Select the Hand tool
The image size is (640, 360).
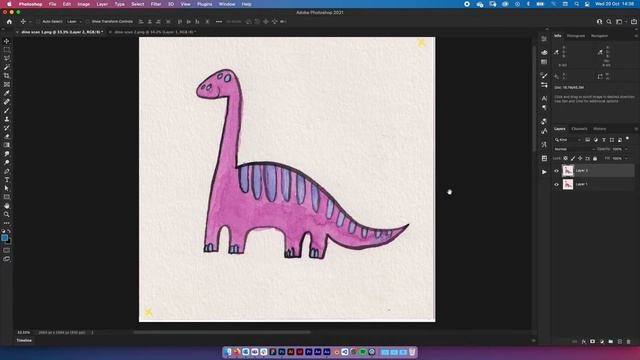coord(7,206)
